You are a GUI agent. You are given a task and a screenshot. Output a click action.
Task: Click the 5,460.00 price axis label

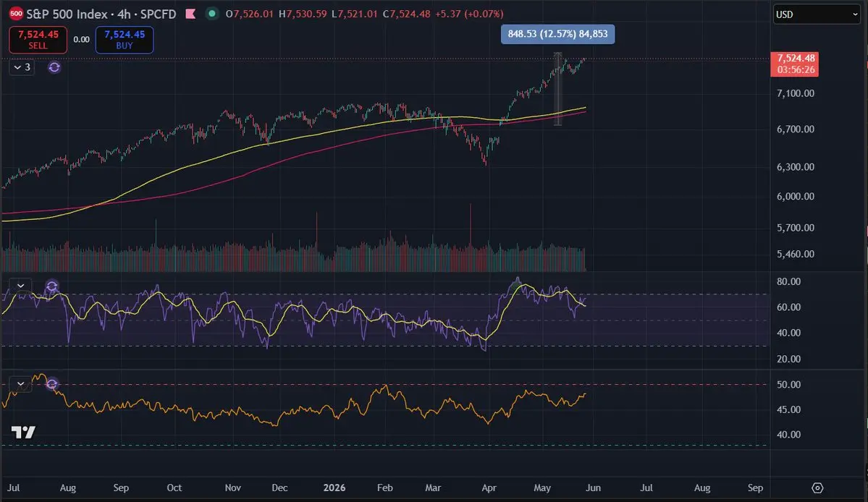coord(796,255)
